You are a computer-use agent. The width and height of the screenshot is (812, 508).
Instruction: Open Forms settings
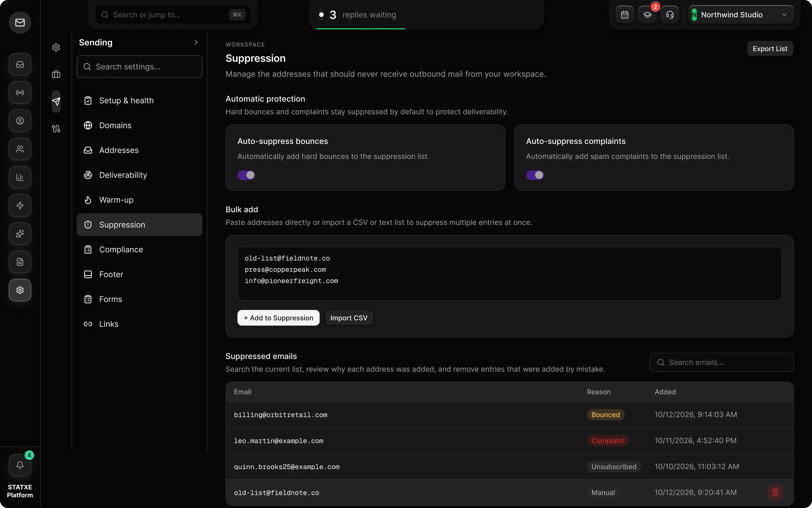pos(139,299)
